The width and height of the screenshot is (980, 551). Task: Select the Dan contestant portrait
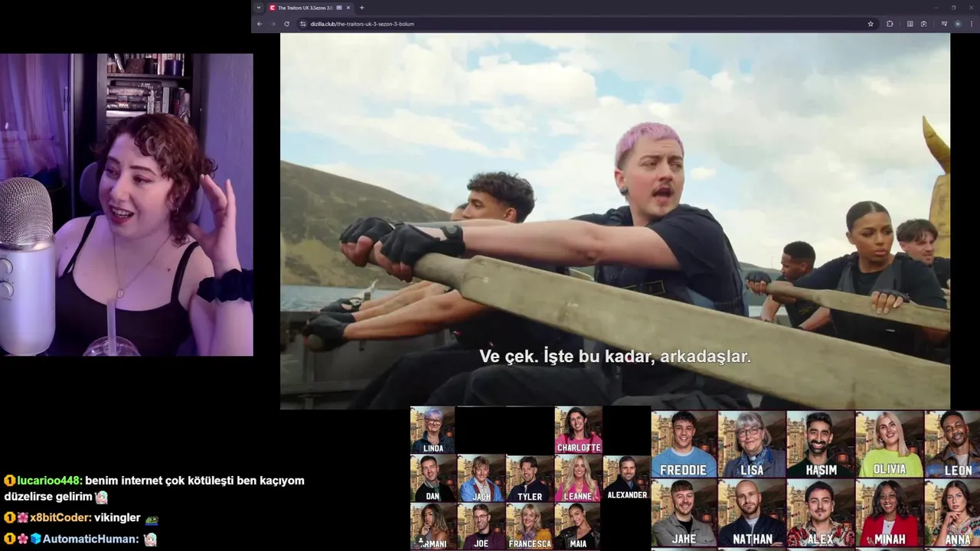tap(433, 478)
